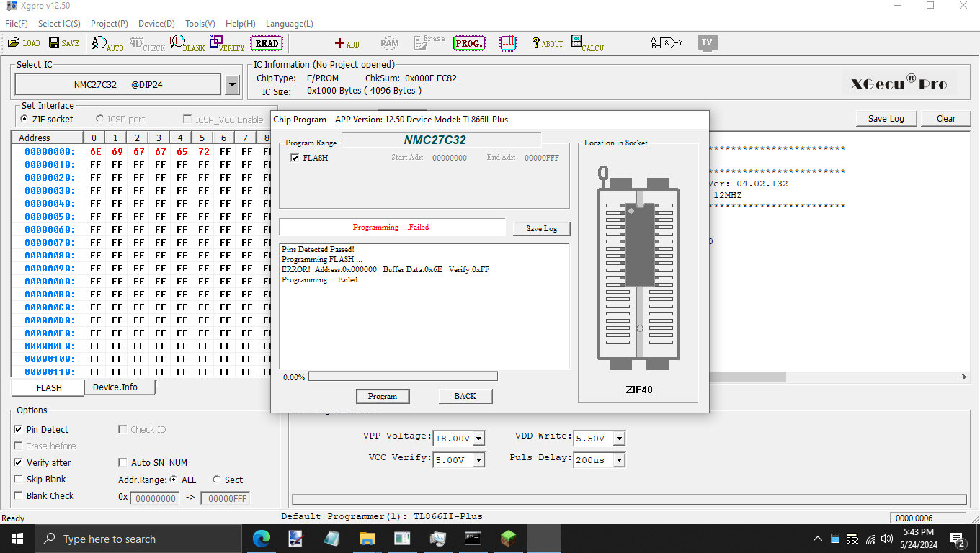Click the LOAD file toolbar icon

(24, 43)
